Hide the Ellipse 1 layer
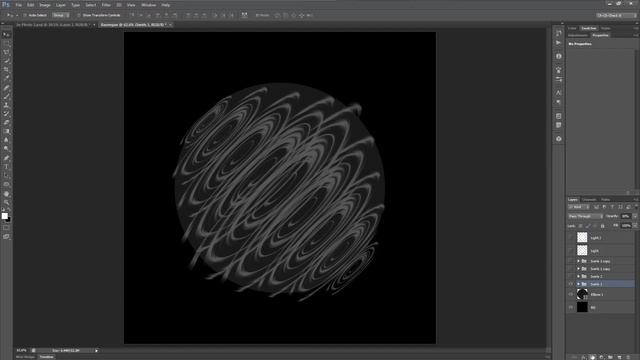 (571, 294)
